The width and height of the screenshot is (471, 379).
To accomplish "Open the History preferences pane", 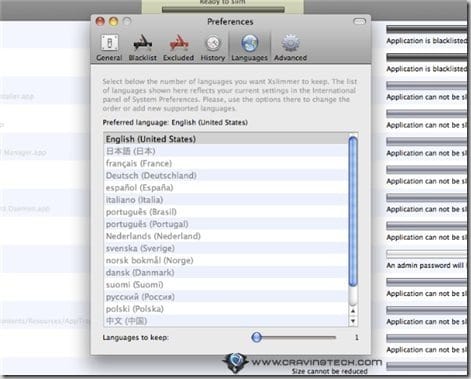I will (213, 48).
